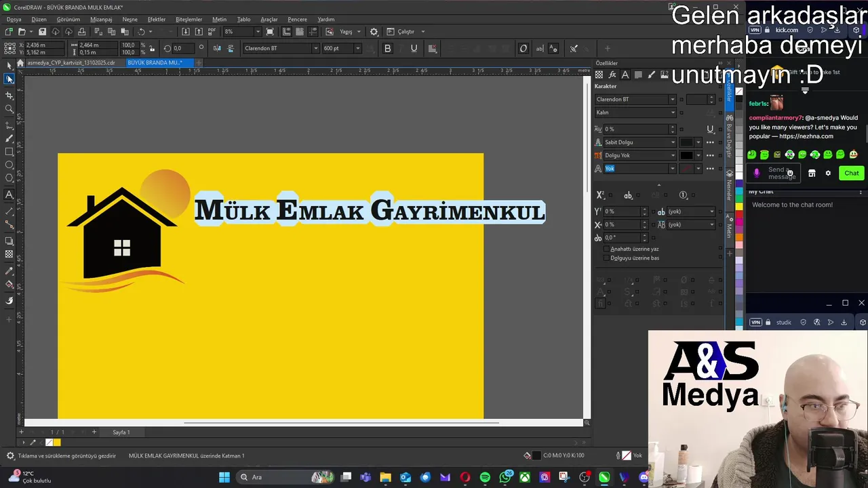Image resolution: width=868 pixels, height=488 pixels.
Task: Pick the yellow swatch in color palette
Action: (739, 207)
